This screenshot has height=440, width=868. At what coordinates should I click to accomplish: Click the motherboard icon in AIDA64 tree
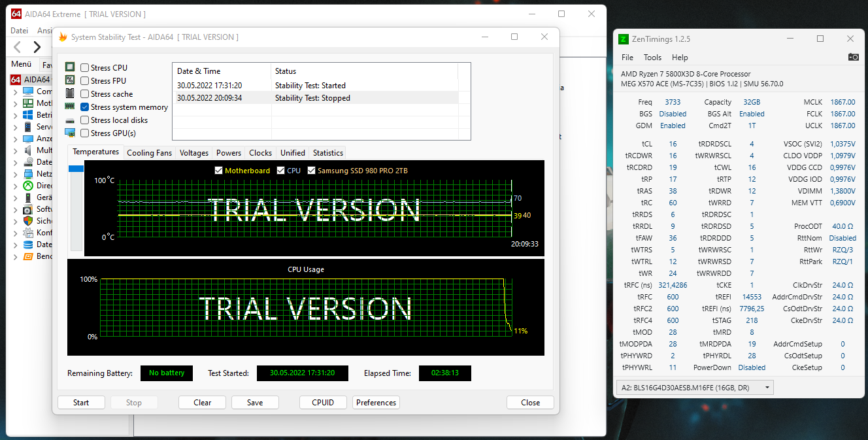[x=28, y=103]
